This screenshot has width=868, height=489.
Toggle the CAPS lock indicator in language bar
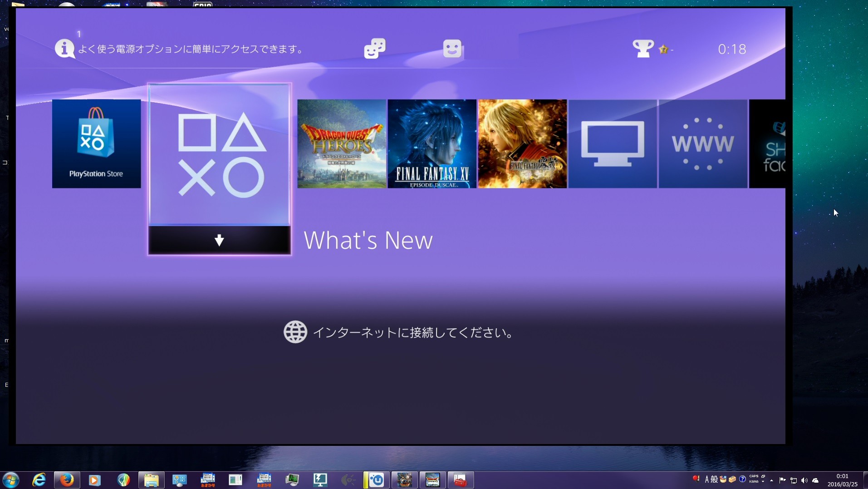[x=754, y=476]
